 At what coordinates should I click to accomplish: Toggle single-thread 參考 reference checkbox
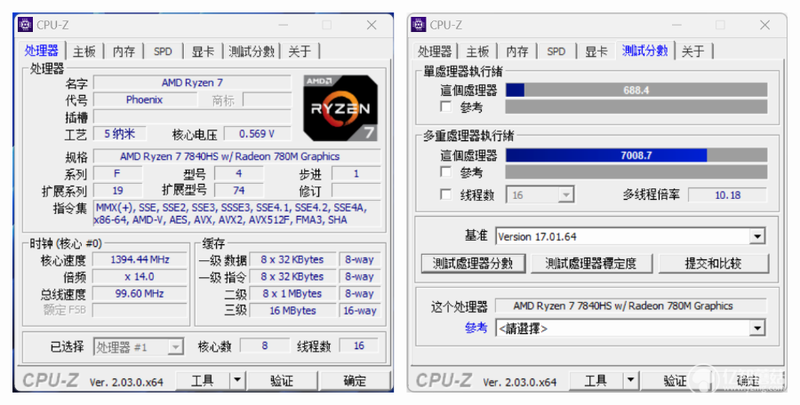[446, 107]
